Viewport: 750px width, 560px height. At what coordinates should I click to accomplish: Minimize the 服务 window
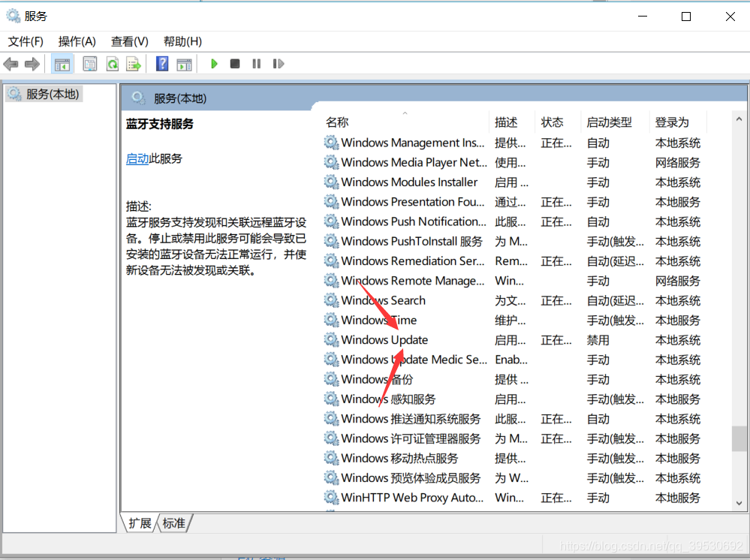[643, 17]
